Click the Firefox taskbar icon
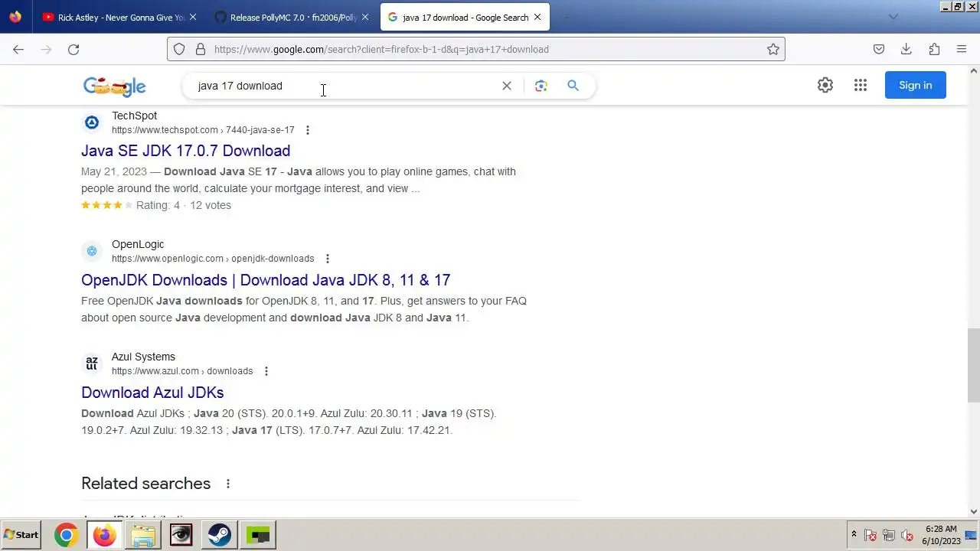The image size is (980, 551). point(105,535)
